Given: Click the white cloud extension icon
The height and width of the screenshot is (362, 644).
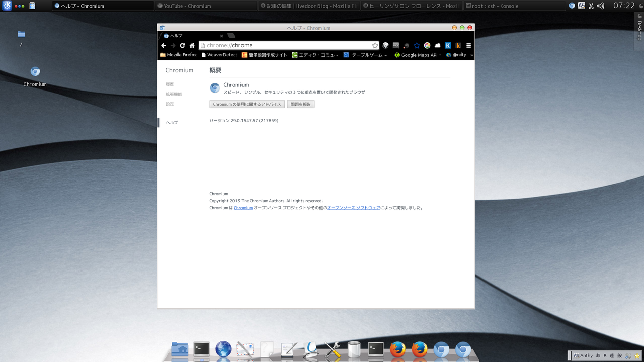Looking at the screenshot, I should 437,45.
